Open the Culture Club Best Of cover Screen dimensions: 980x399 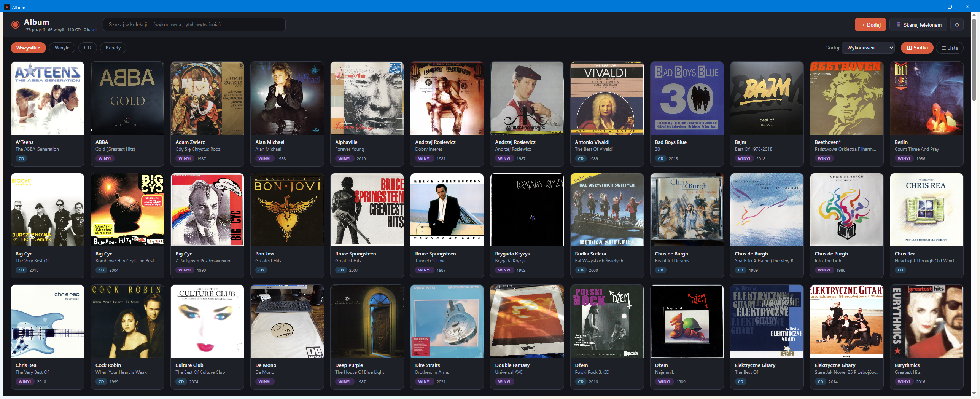click(207, 321)
